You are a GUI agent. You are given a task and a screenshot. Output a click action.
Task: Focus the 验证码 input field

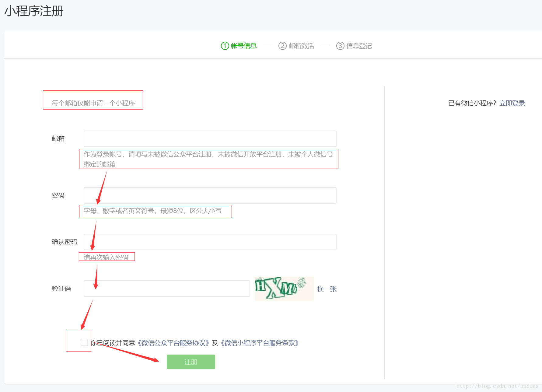click(167, 289)
